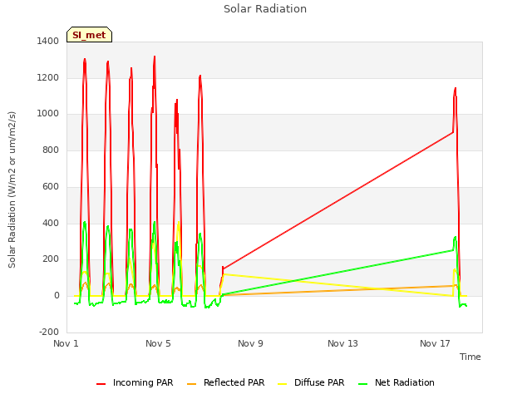This screenshot has height=399, width=532.
Task: Click the SI_met annotation badge
Action: pyautogui.click(x=89, y=35)
